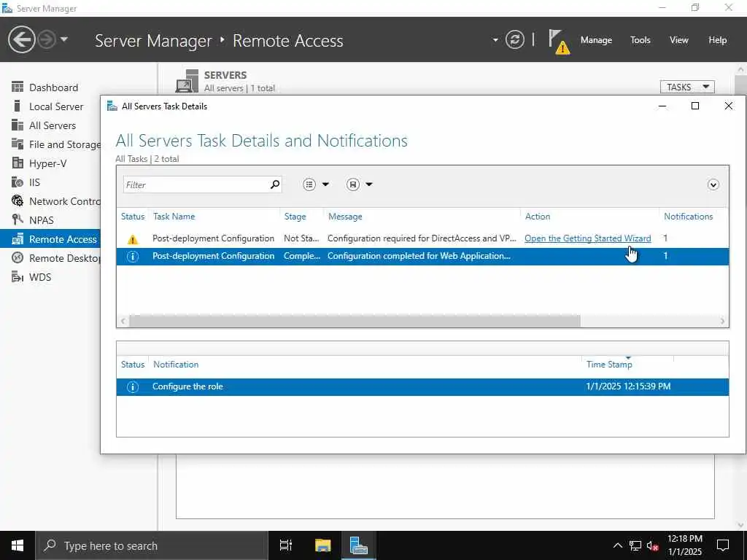Select the Configure the role notification
Screen dimensions: 747x560
[422, 386]
